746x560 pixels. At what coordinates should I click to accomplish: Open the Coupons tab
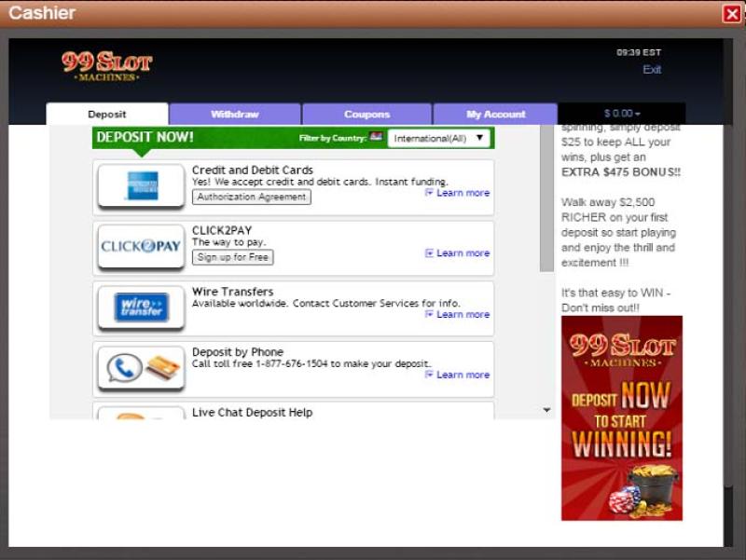[366, 114]
